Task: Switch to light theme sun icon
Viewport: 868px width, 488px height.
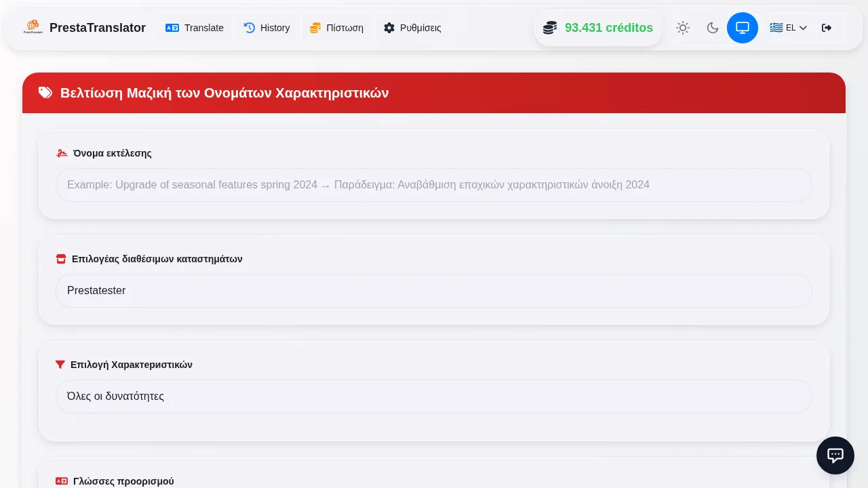Action: [683, 28]
